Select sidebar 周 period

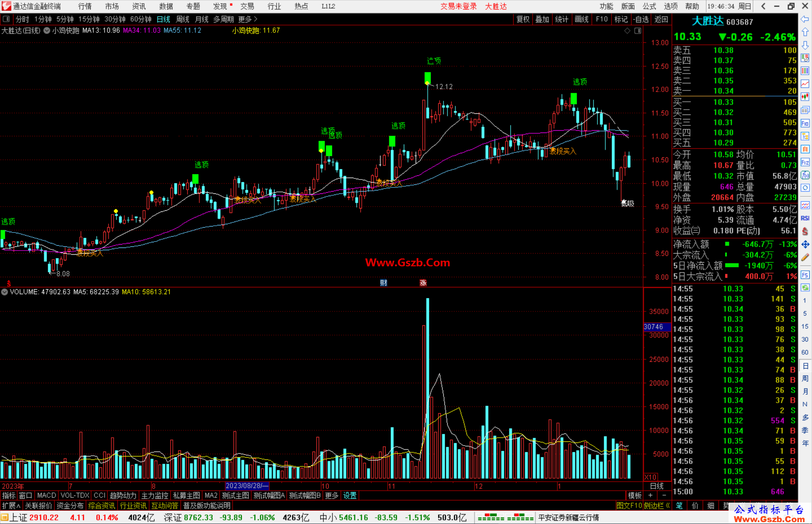tap(805, 379)
